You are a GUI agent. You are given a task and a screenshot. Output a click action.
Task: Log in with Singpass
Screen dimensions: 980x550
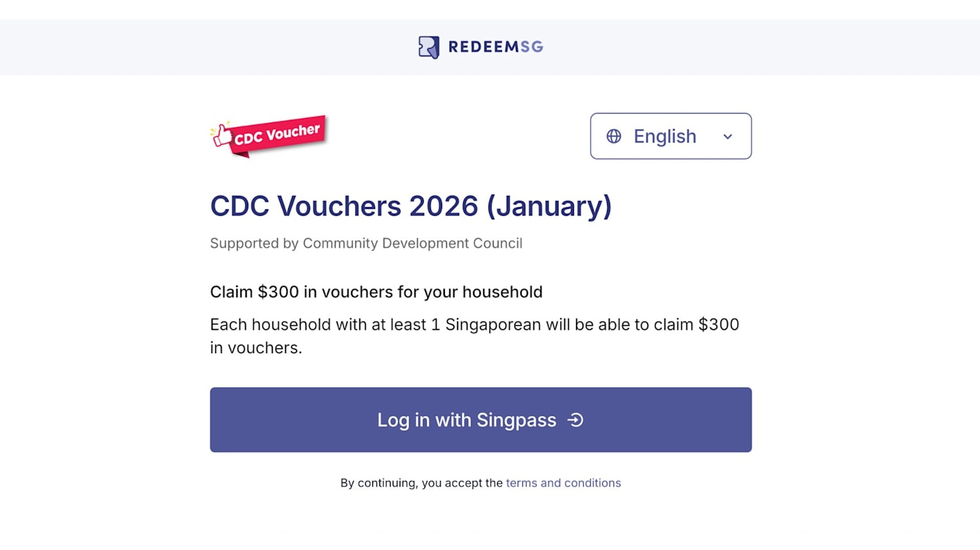pos(480,420)
